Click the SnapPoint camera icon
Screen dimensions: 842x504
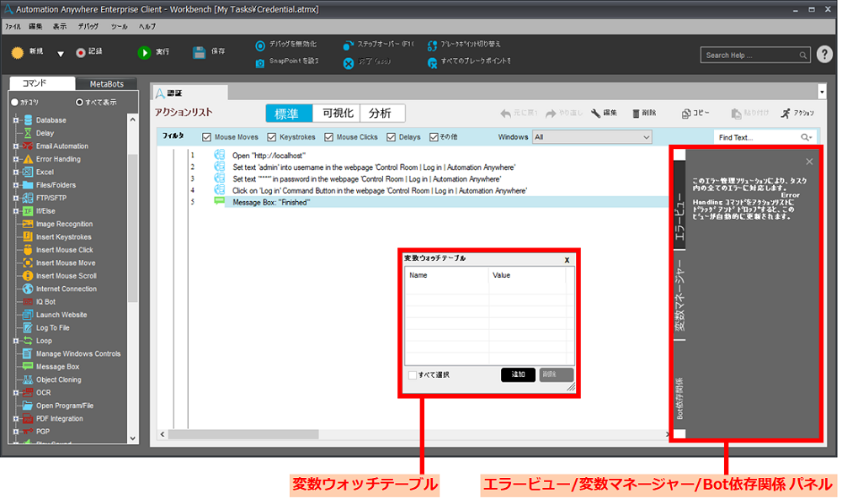[260, 63]
